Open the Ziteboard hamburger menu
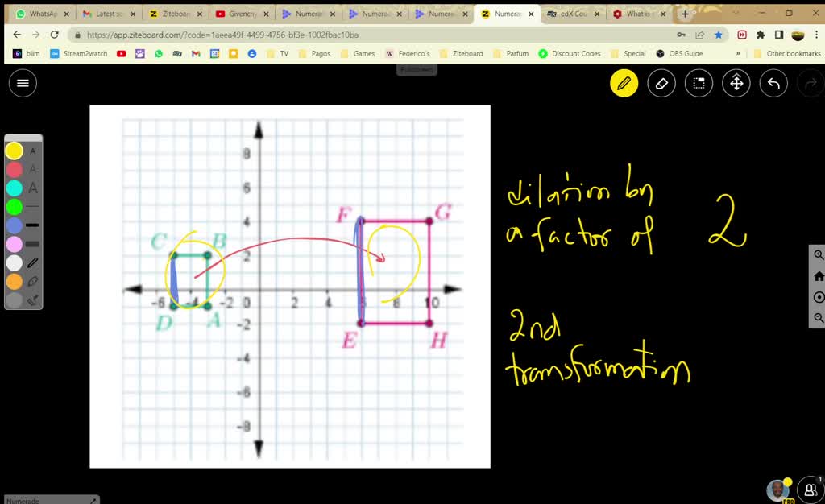This screenshot has height=504, width=825. [23, 83]
